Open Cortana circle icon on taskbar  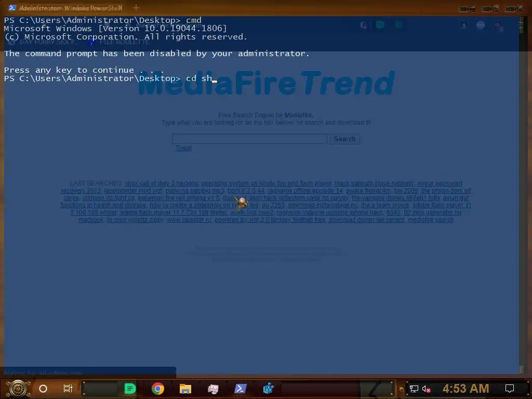[x=43, y=389]
